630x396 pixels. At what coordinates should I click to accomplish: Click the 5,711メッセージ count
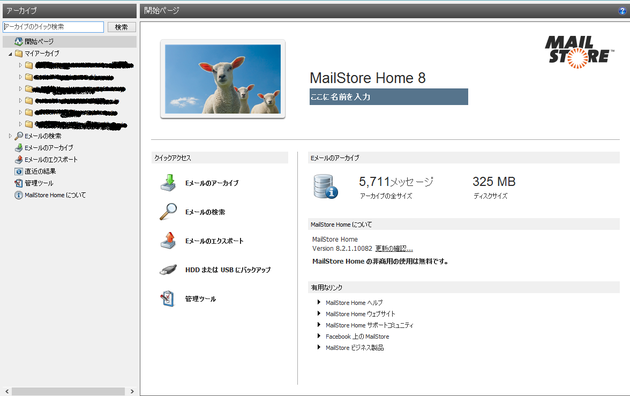point(396,182)
